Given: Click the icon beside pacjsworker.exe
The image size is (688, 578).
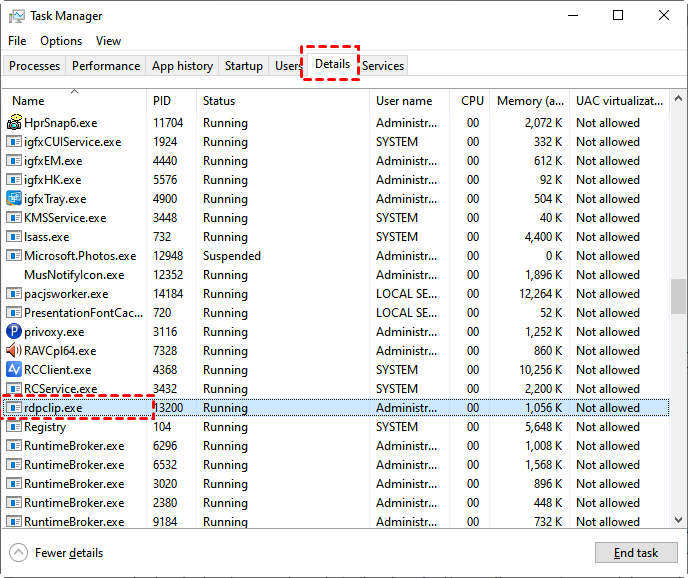Looking at the screenshot, I should click(14, 294).
